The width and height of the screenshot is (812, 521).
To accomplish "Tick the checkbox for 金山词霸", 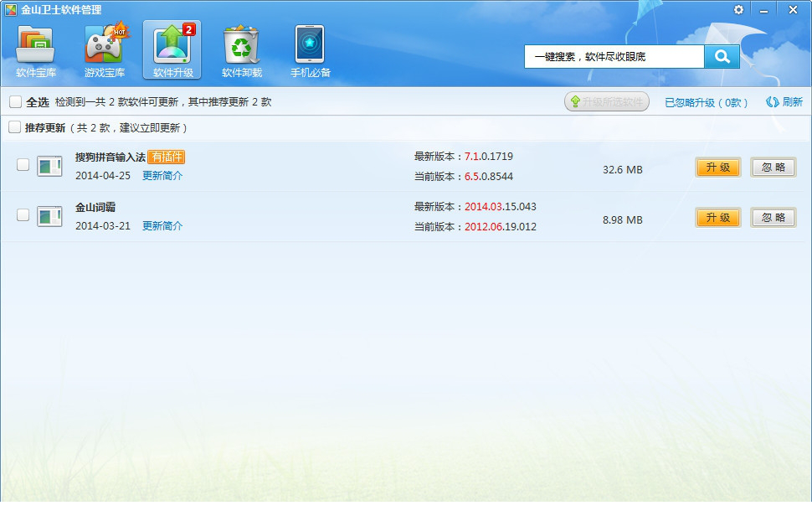I will 23,214.
